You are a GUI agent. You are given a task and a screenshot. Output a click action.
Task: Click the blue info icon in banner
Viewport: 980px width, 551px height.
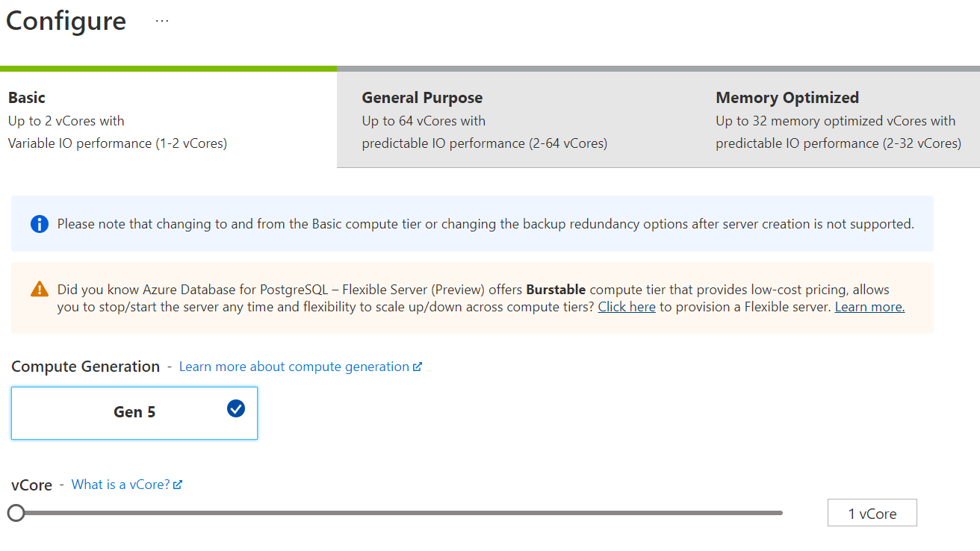(x=40, y=224)
